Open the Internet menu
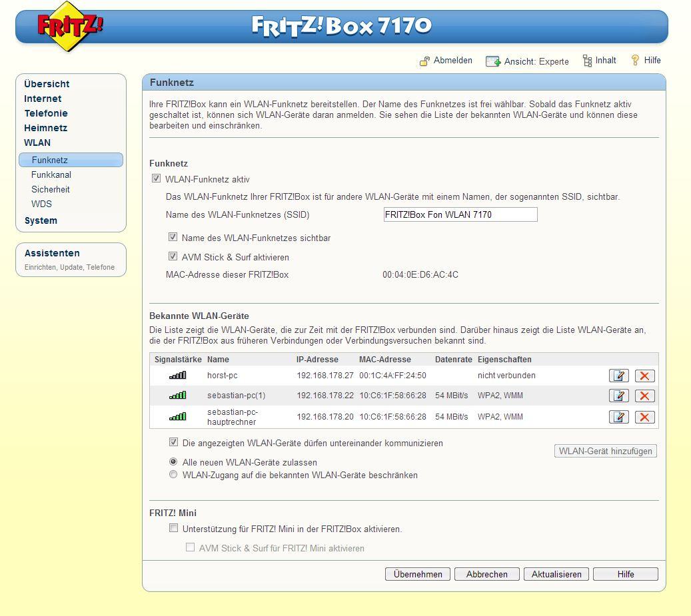Image resolution: width=691 pixels, height=616 pixels. (43, 99)
